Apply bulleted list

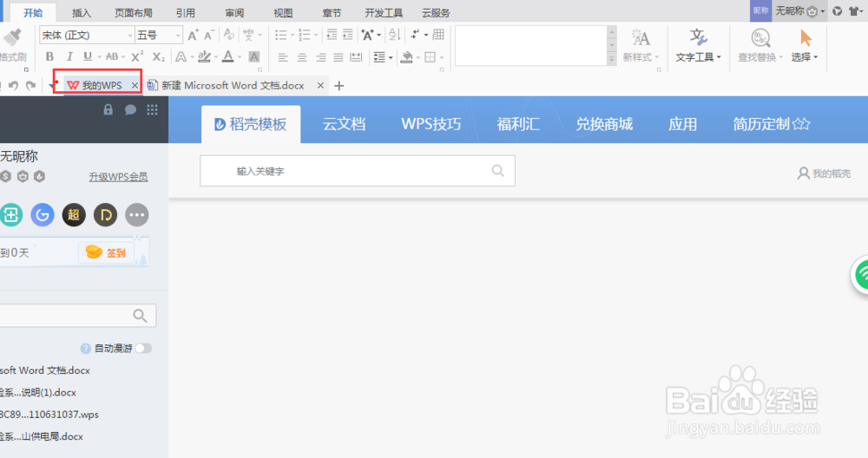(281, 36)
